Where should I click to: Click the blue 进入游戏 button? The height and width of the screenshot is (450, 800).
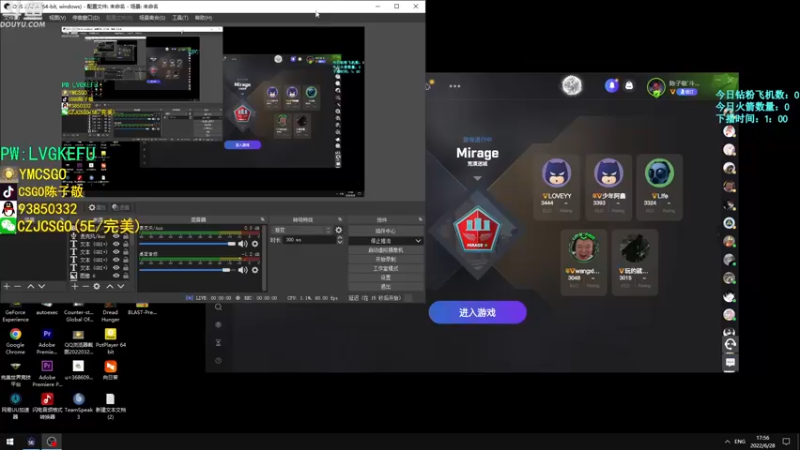click(477, 312)
